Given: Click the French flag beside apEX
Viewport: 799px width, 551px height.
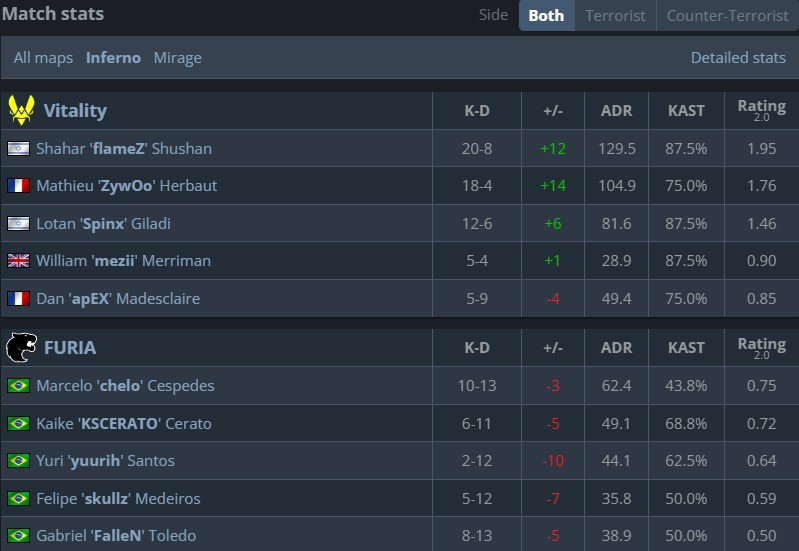Looking at the screenshot, I should tap(18, 298).
